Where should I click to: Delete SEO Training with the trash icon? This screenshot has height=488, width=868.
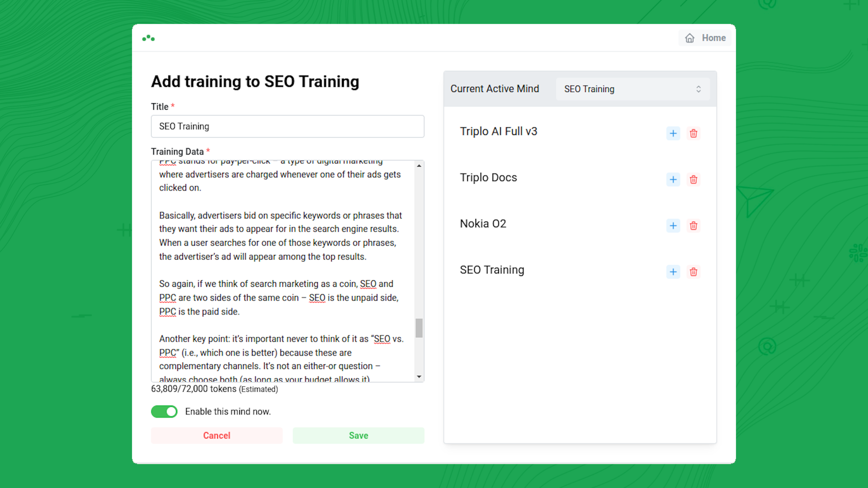click(694, 272)
